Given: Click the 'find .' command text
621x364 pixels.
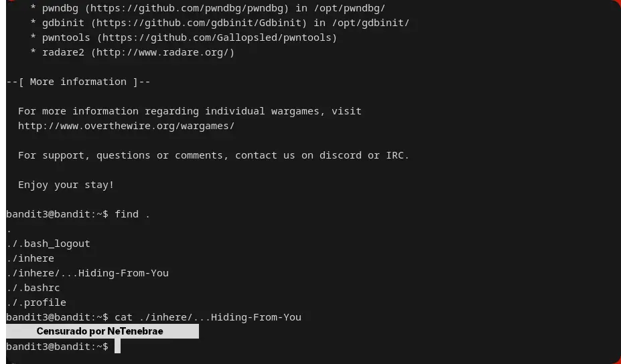Looking at the screenshot, I should pyautogui.click(x=132, y=214).
